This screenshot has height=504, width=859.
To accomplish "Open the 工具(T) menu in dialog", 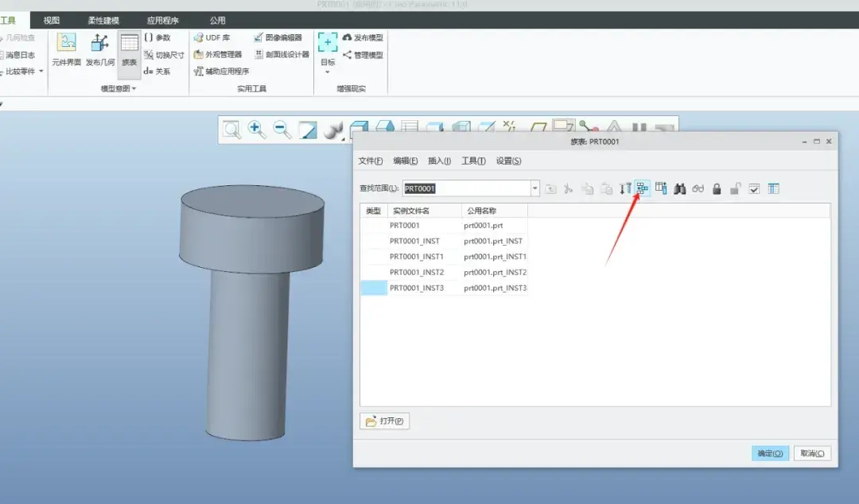I will (x=473, y=161).
